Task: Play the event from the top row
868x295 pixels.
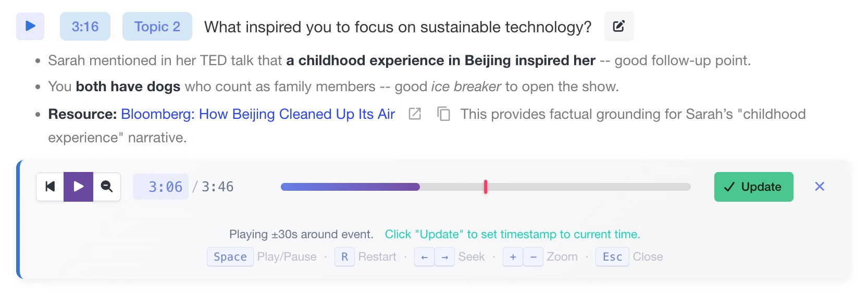Action: tap(30, 26)
